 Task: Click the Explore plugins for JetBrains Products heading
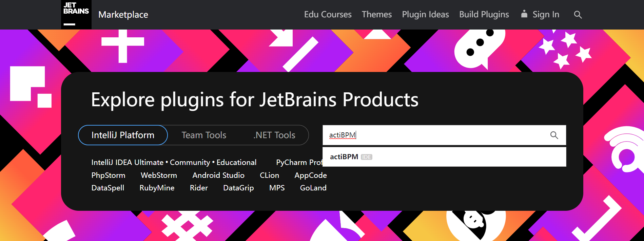tap(255, 100)
